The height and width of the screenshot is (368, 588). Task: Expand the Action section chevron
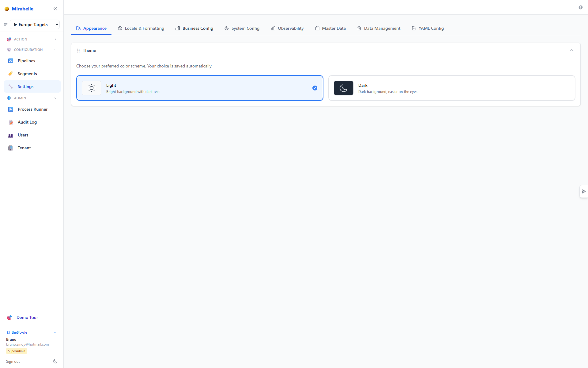click(55, 39)
